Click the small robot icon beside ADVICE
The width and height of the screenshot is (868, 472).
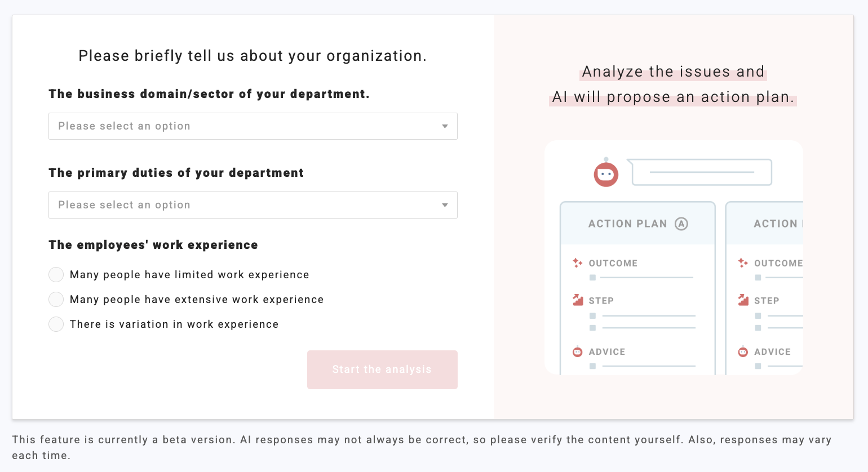(x=577, y=351)
